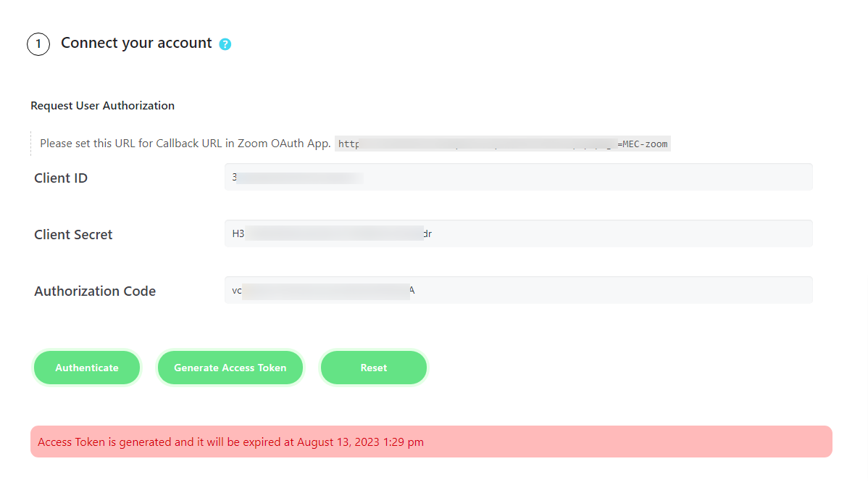Focus the Client Secret input field
The height and width of the screenshot is (493, 868).
[518, 234]
